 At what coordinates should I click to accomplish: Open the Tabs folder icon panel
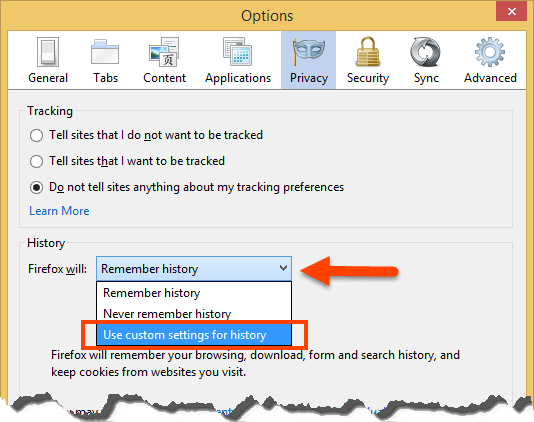point(105,60)
